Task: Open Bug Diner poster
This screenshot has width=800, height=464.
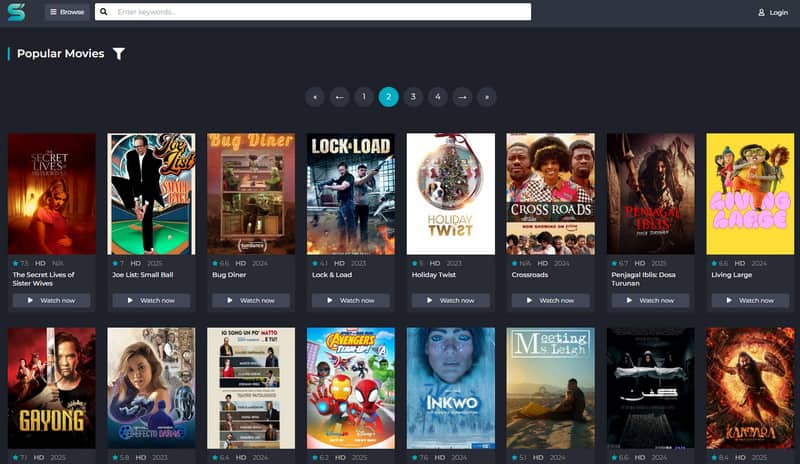Action: click(x=251, y=194)
